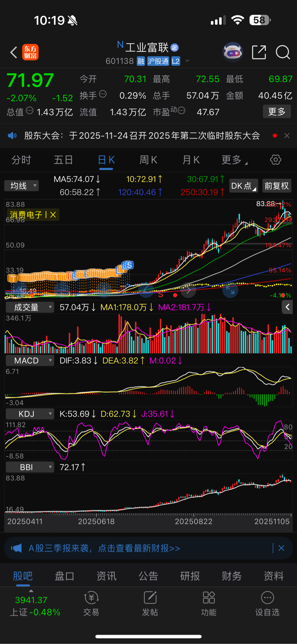Viewport: 297px width, 644px height.
Task: Switch to 五日 chart tab
Action: click(x=63, y=160)
